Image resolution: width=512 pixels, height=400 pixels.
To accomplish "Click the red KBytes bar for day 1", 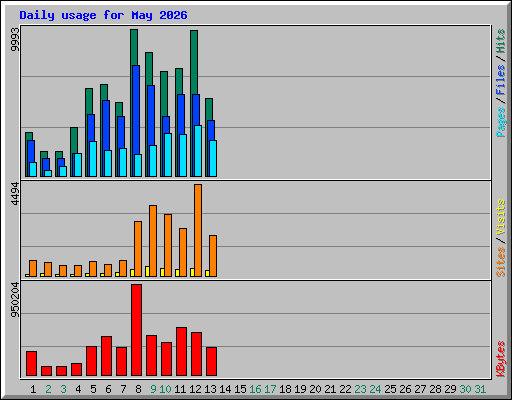I will [x=31, y=364].
